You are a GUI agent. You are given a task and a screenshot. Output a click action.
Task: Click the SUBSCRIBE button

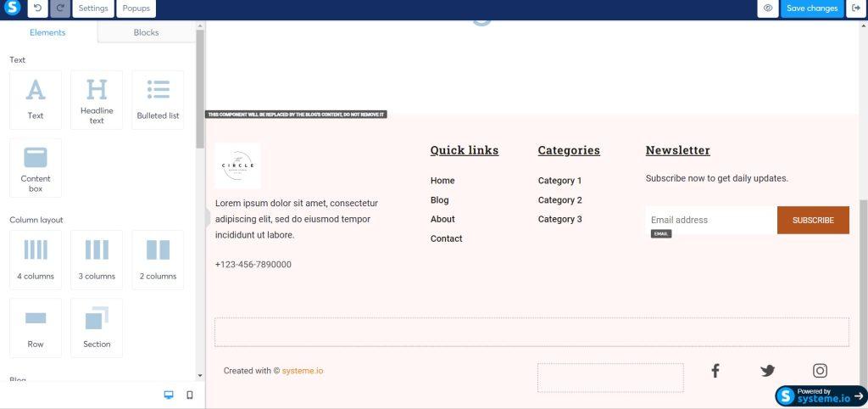coord(813,220)
